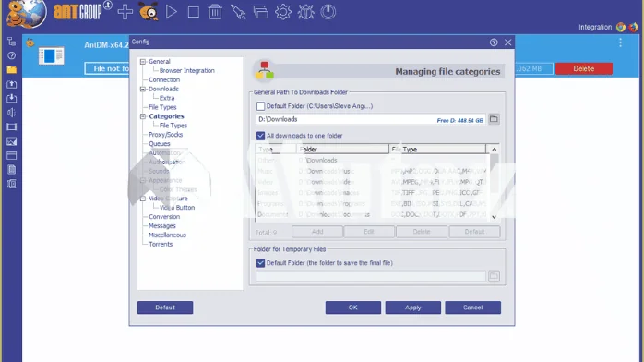The width and height of the screenshot is (644, 362).
Task: Open the Queues settings page
Action: [159, 144]
